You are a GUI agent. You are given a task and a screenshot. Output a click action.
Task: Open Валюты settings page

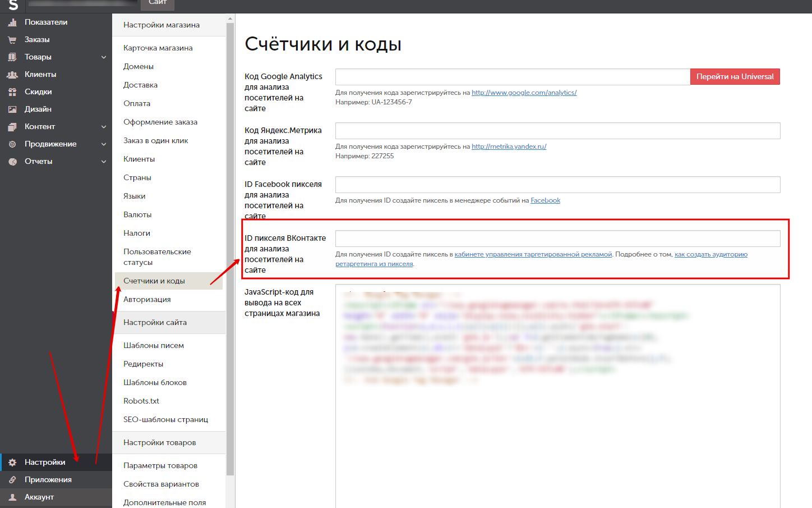click(x=137, y=215)
